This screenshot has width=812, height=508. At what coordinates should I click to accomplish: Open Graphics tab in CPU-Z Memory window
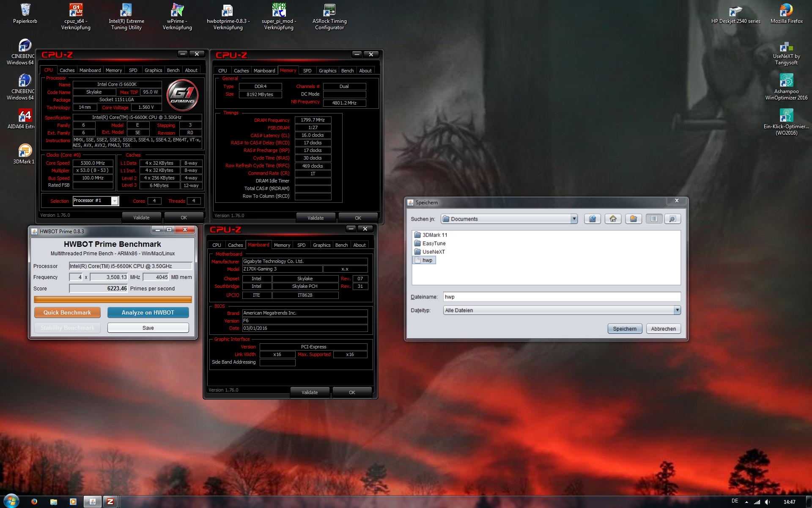pyautogui.click(x=327, y=71)
